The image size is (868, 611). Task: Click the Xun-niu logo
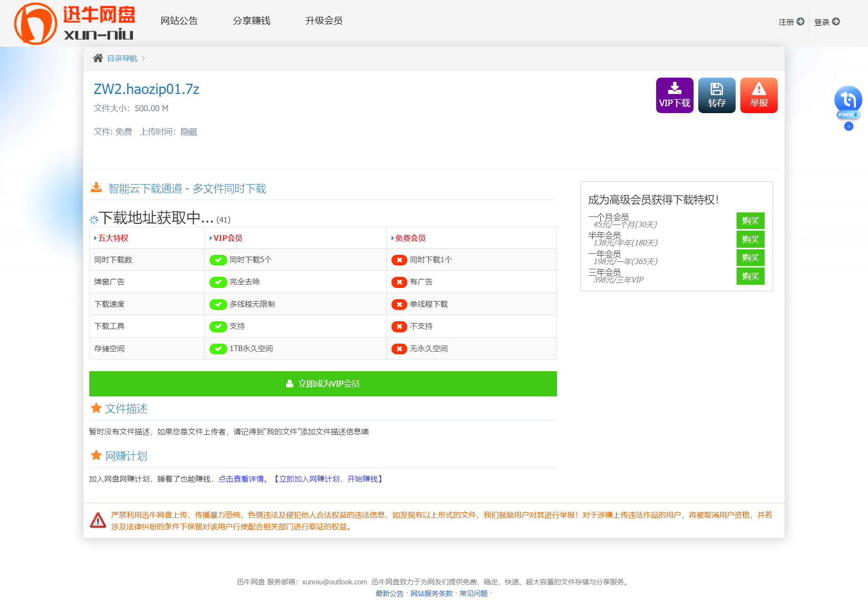75,23
